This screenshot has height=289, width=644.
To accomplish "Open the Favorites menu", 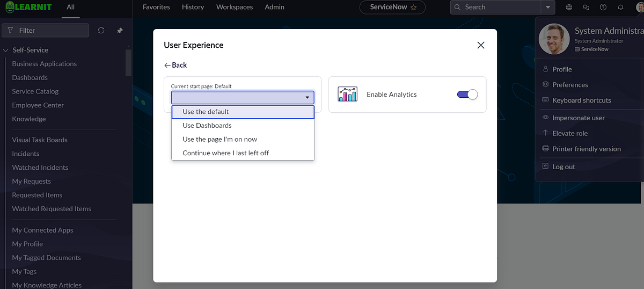I will coord(156,7).
